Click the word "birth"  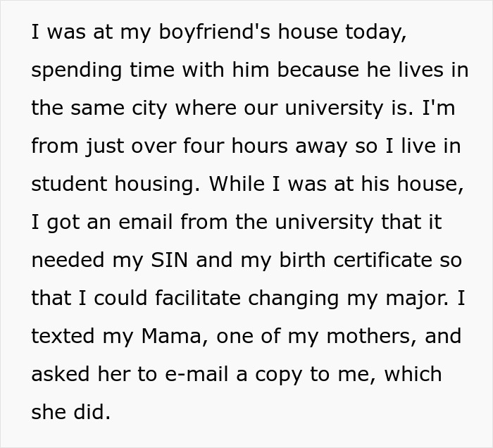288,261
